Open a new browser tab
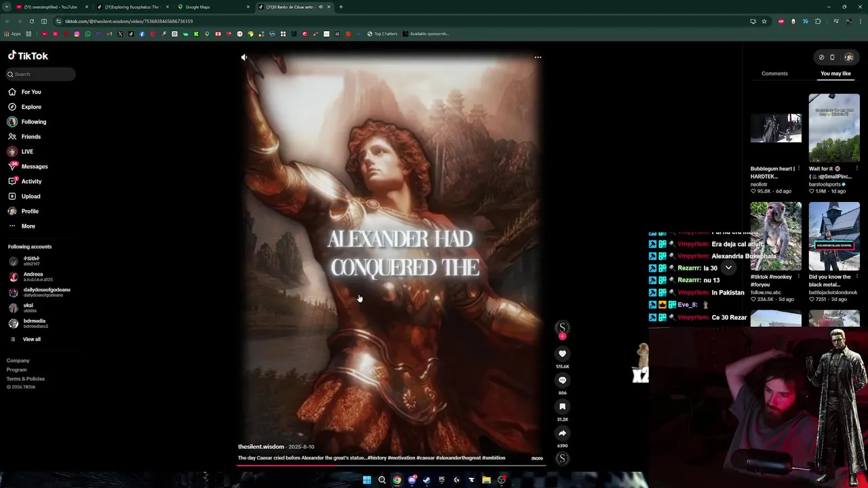The image size is (868, 488). tap(340, 7)
